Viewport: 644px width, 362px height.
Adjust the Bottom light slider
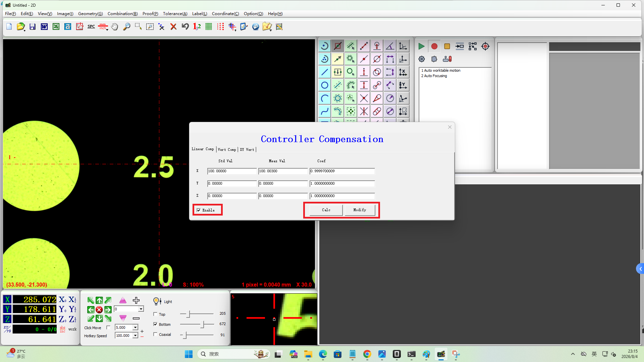click(x=202, y=324)
